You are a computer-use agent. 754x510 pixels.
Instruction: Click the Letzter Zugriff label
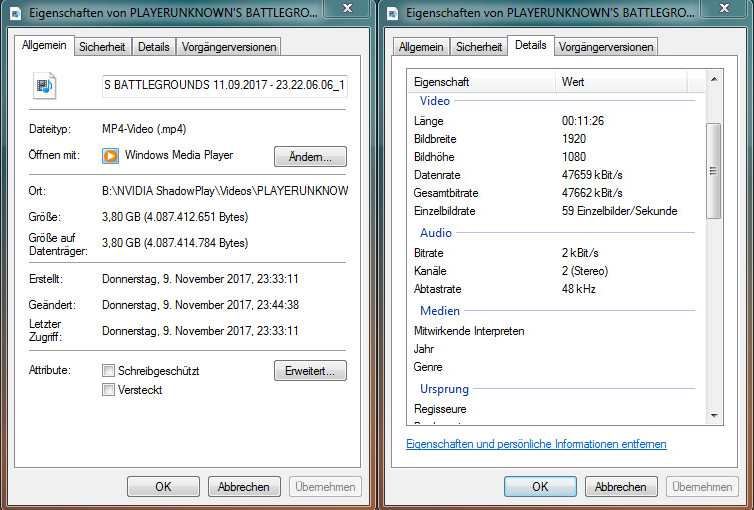pos(45,330)
